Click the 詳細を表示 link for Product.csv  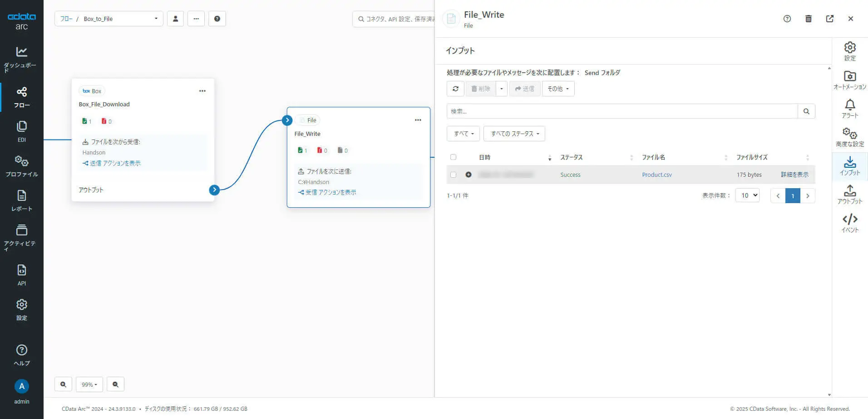pyautogui.click(x=794, y=175)
